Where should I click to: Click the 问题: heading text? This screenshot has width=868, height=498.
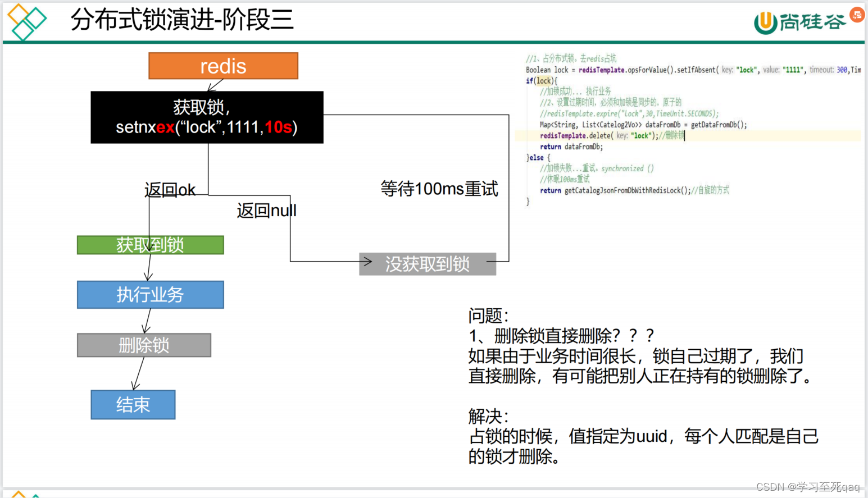pyautogui.click(x=488, y=316)
